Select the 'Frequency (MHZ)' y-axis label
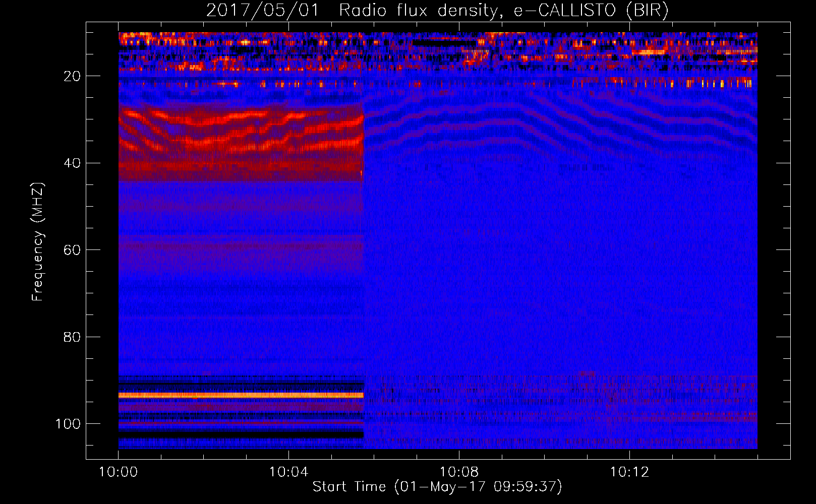The width and height of the screenshot is (816, 504). coord(38,242)
